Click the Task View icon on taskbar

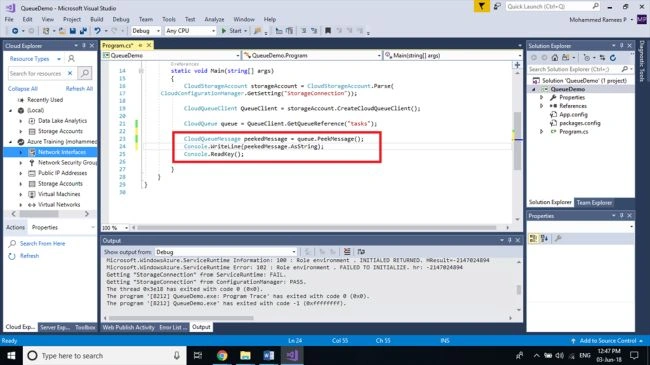point(198,355)
